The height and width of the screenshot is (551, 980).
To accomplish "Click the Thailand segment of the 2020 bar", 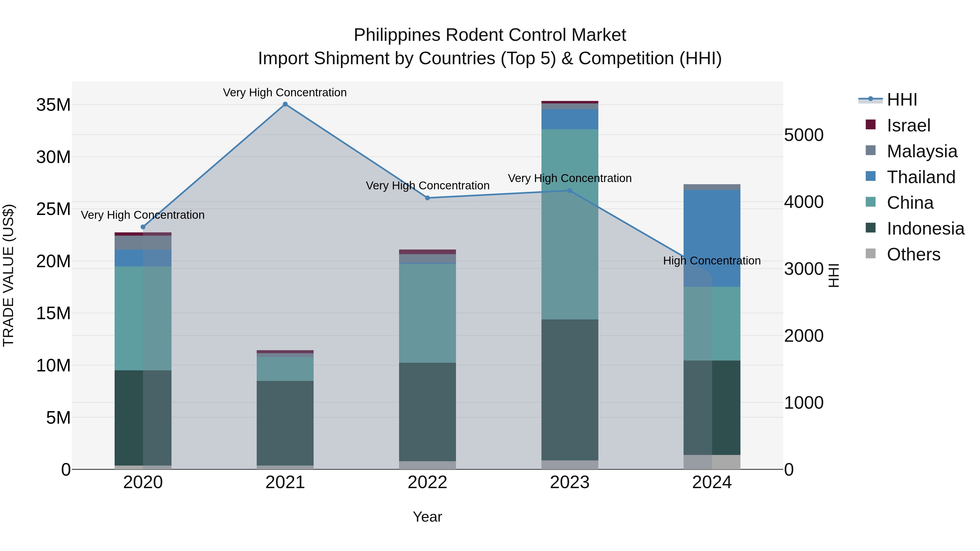I will coord(143,258).
